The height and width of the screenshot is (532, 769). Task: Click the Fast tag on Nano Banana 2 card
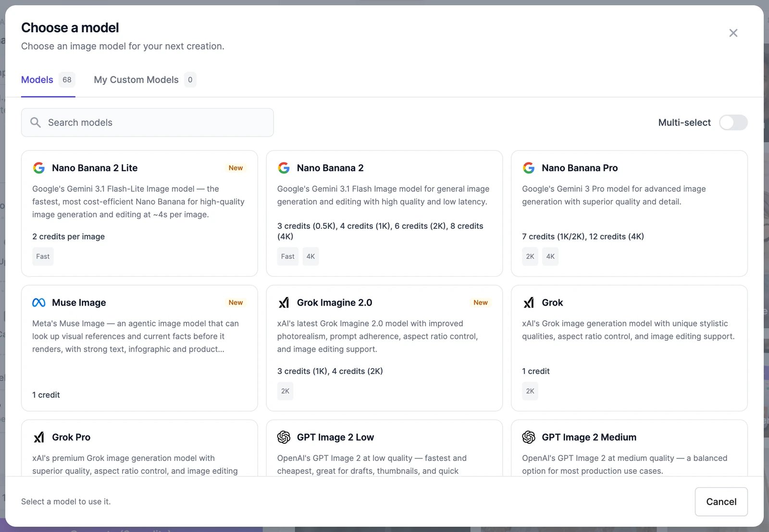(288, 257)
